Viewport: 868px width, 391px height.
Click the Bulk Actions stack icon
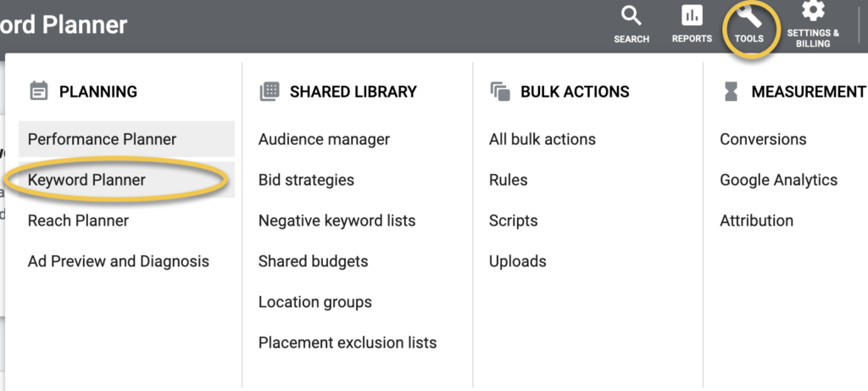500,92
